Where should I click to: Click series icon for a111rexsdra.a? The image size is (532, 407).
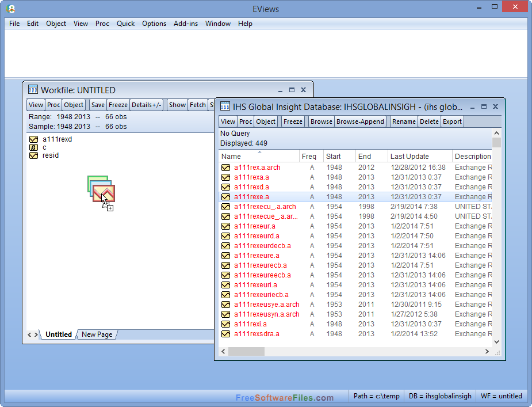[225, 334]
